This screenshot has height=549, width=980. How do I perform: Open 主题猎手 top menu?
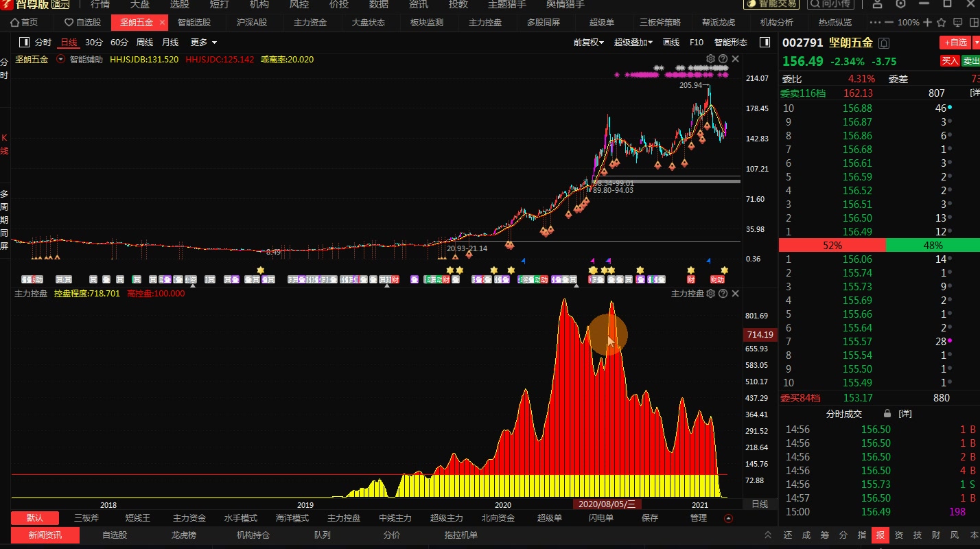click(x=507, y=4)
